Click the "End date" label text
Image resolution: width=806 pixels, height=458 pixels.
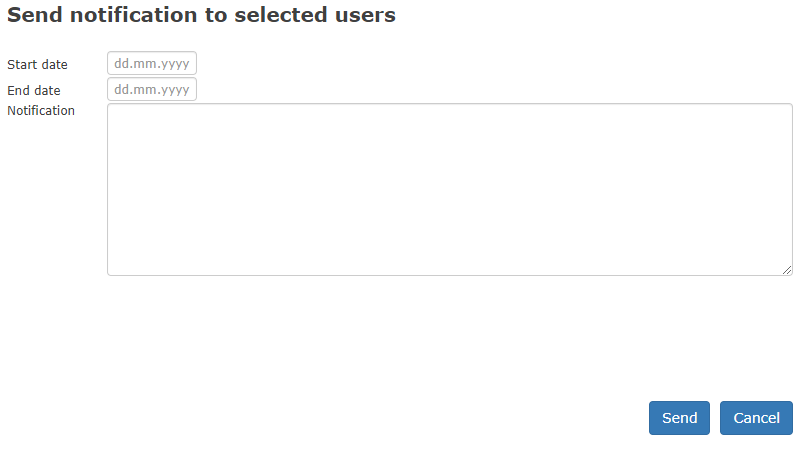34,90
